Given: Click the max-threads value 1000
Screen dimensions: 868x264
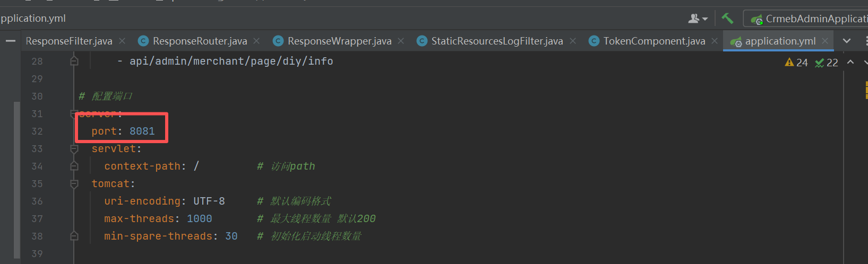Looking at the screenshot, I should click(199, 218).
